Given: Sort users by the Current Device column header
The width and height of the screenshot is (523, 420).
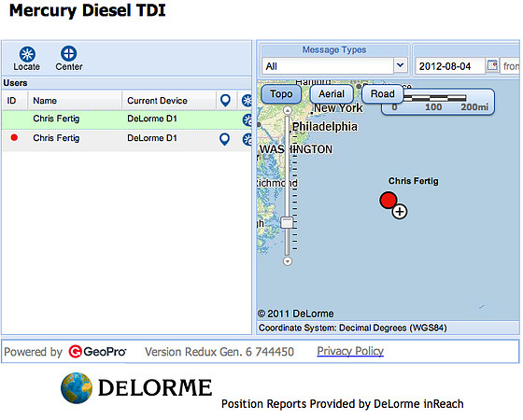Looking at the screenshot, I should click(169, 101).
